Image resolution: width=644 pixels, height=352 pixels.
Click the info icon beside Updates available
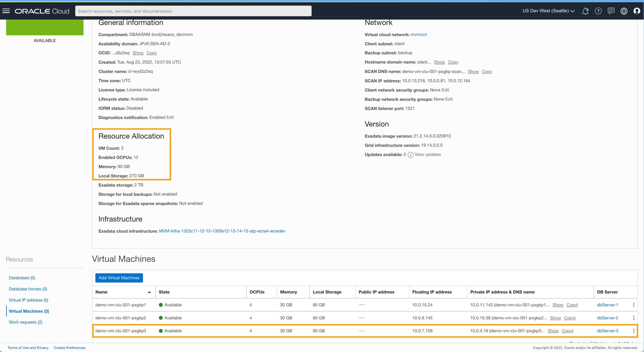[410, 155]
